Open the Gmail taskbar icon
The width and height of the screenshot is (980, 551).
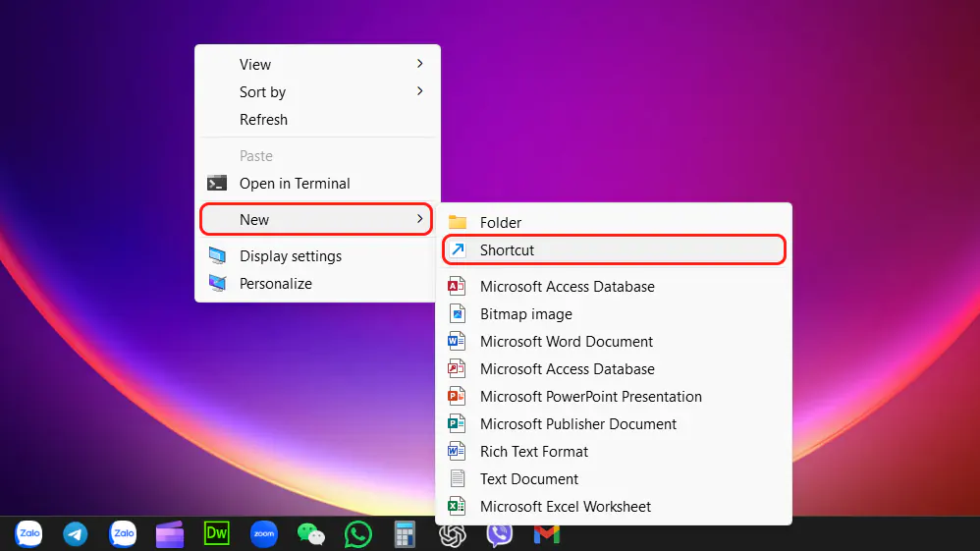point(546,534)
